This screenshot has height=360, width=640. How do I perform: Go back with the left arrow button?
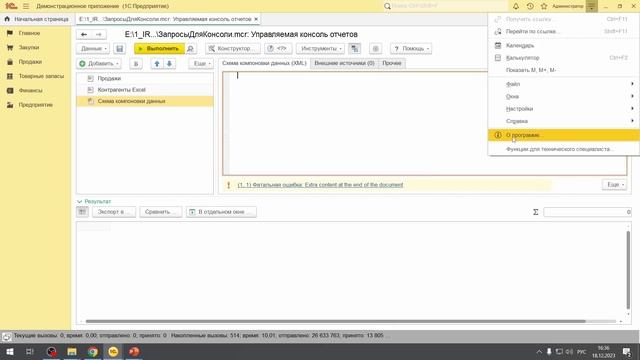point(84,34)
